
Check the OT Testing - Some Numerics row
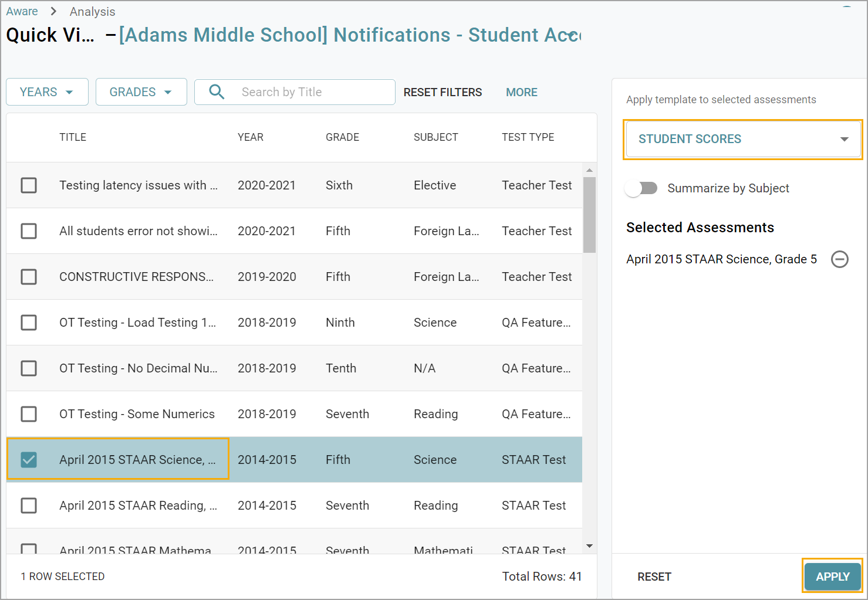(29, 414)
